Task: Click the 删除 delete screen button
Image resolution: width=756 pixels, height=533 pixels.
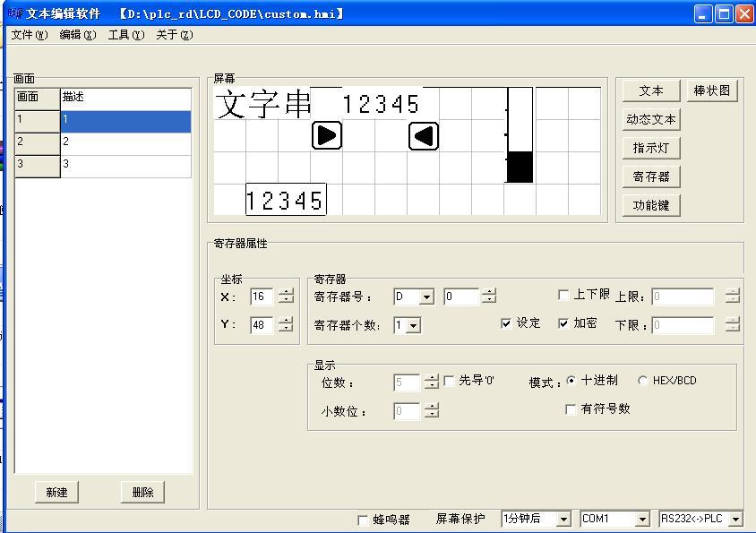Action: click(142, 492)
